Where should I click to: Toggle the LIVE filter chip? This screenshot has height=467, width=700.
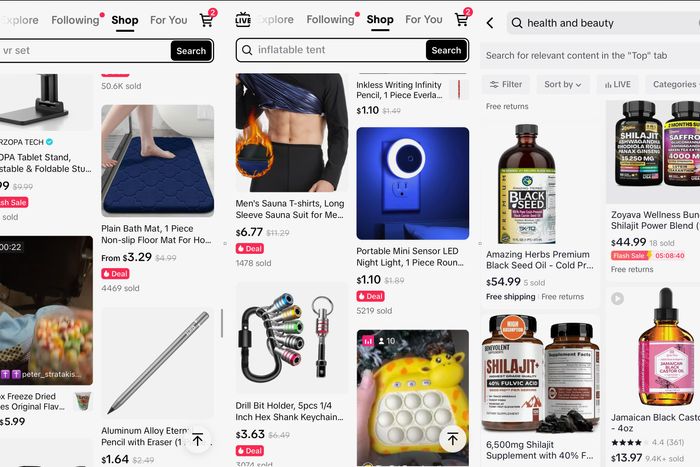[x=617, y=84]
